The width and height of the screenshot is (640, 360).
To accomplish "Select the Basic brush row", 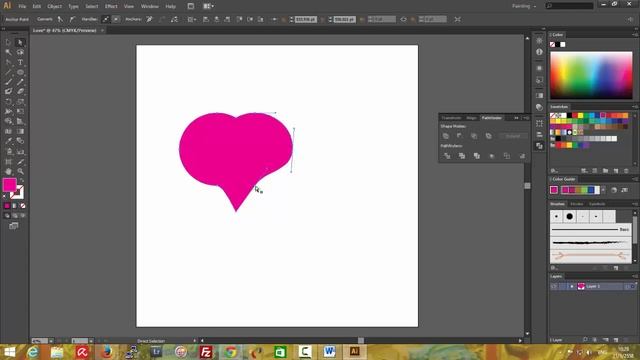I will point(590,230).
